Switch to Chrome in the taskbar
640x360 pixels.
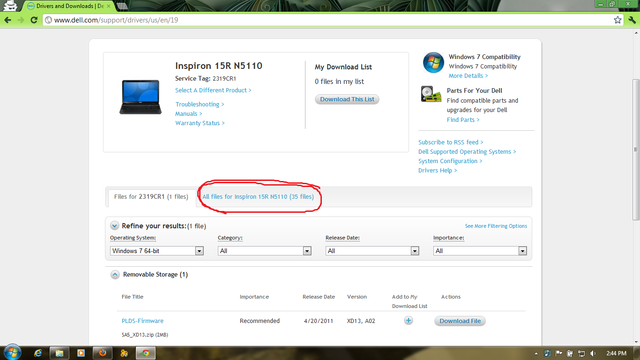[146, 353]
